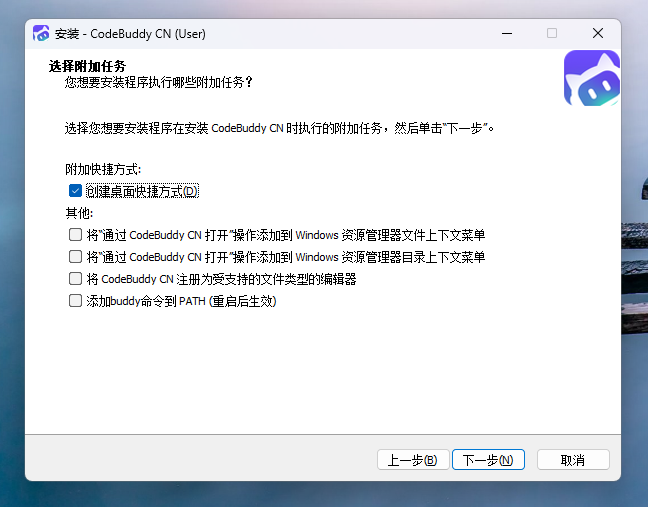Image resolution: width=648 pixels, height=507 pixels.
Task: Click the 附加快捷方式: group label
Action: pos(103,169)
